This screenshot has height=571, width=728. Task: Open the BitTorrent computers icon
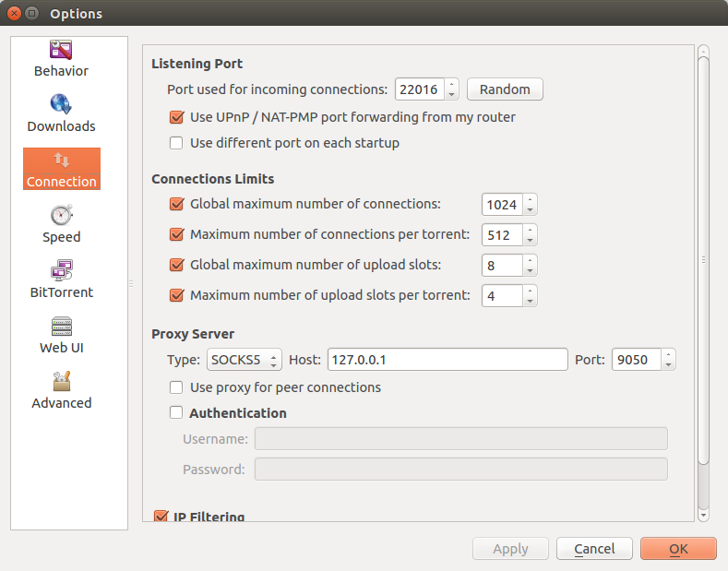[x=61, y=270]
